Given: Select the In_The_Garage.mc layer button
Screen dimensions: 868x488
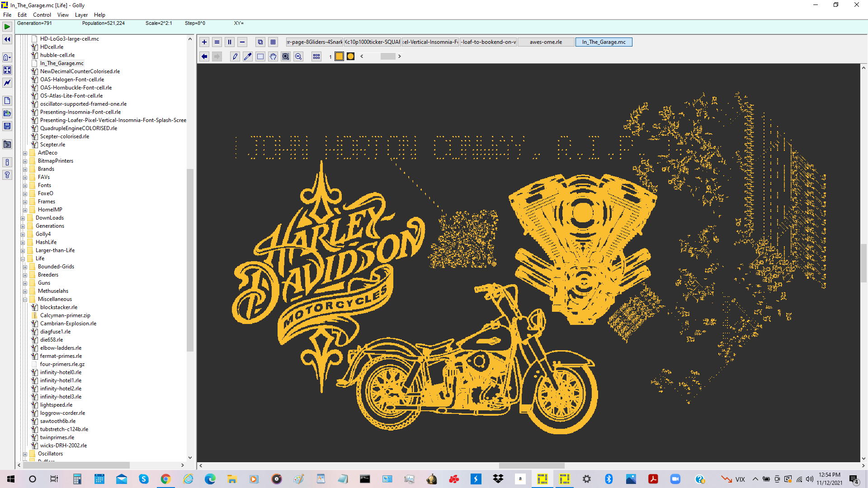Looking at the screenshot, I should click(604, 42).
